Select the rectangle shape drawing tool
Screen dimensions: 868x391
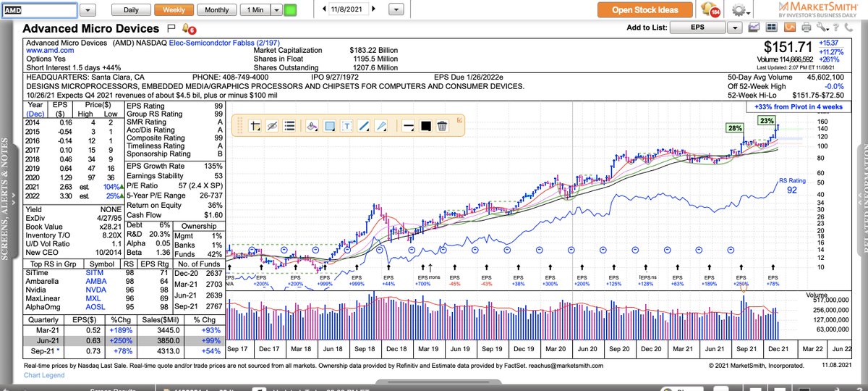[x=329, y=125]
